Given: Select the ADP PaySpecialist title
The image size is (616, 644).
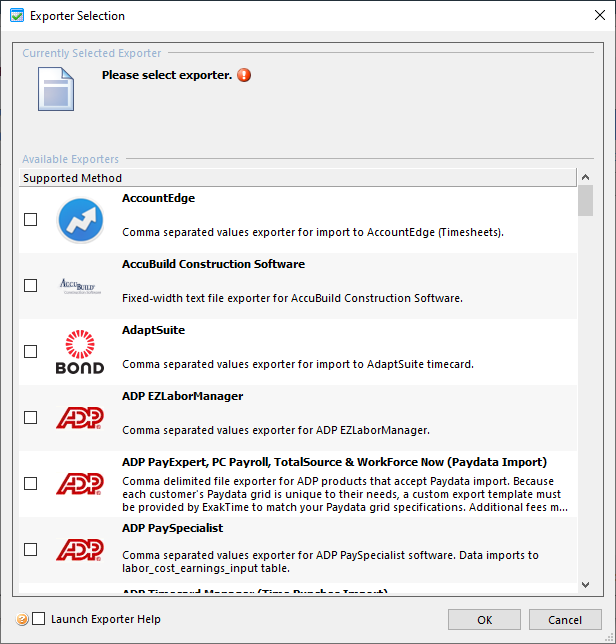Looking at the screenshot, I should pos(172,528).
